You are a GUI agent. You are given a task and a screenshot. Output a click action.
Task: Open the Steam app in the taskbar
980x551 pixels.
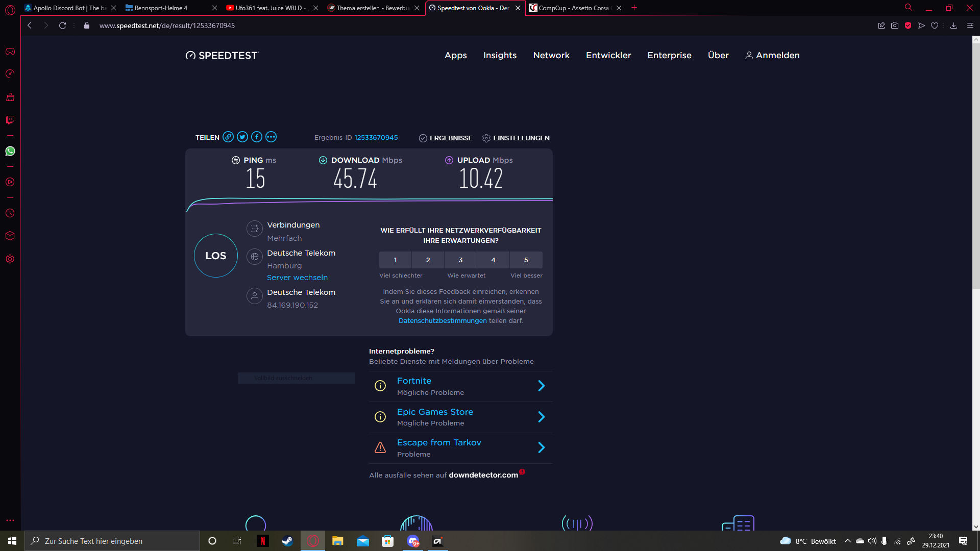pos(287,541)
